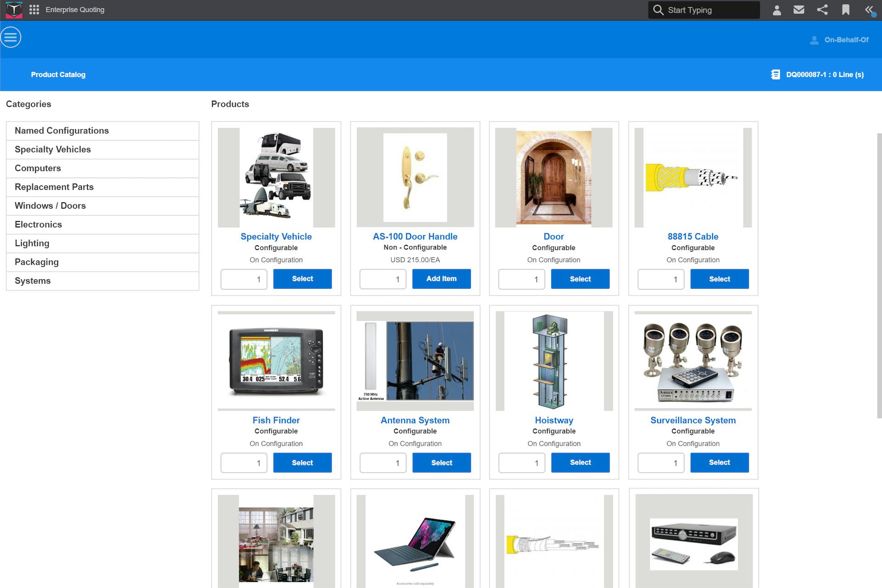Click the 88815 Cable product image

693,177
